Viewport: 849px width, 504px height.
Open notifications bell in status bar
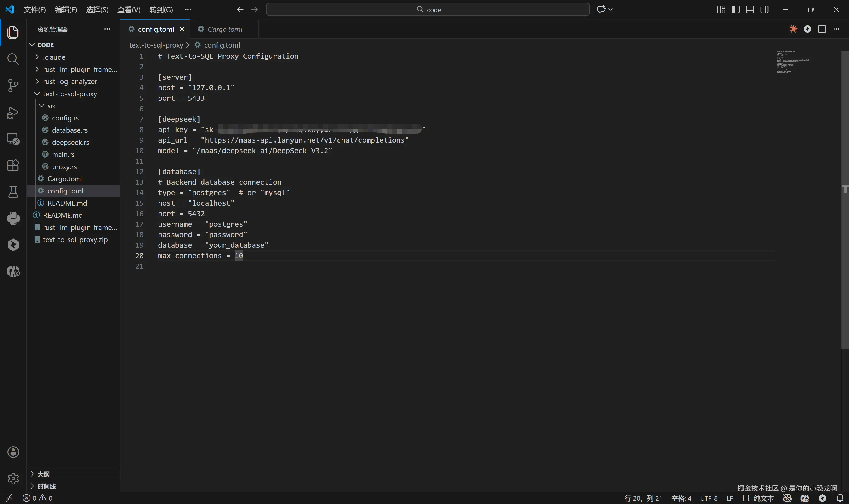click(x=840, y=498)
